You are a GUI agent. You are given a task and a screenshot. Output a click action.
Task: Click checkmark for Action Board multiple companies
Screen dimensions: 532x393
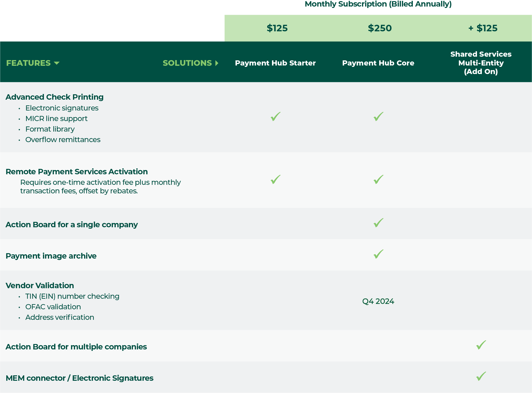[x=481, y=345]
